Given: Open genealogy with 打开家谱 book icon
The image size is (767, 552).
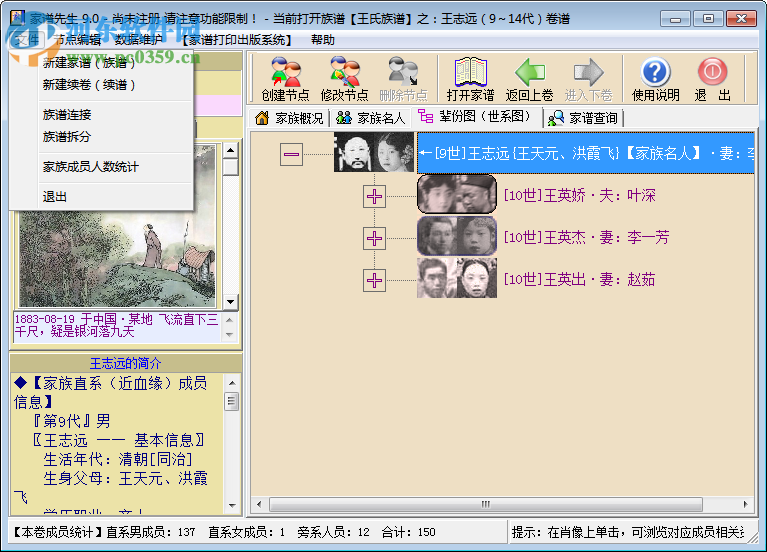Looking at the screenshot, I should click(x=470, y=79).
